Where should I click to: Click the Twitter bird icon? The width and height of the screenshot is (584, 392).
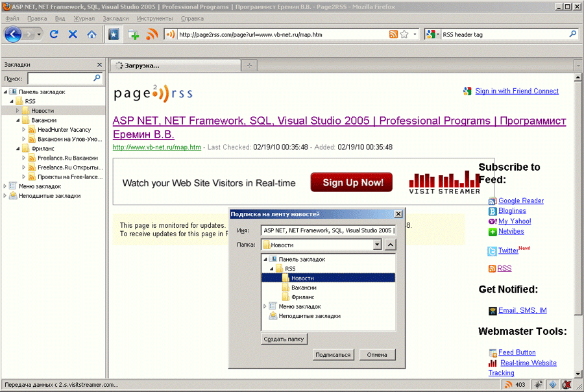coord(492,251)
